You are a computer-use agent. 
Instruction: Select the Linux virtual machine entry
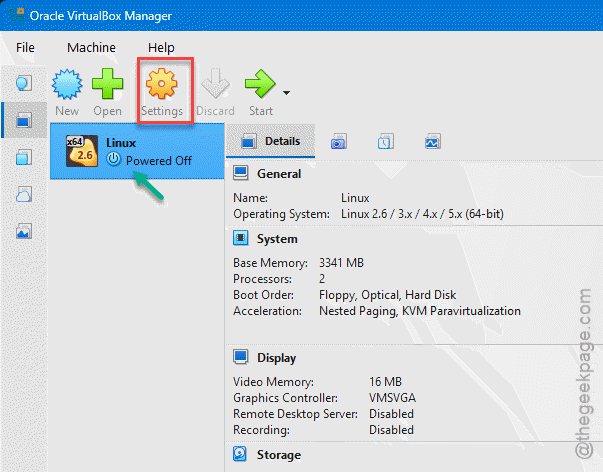click(137, 151)
